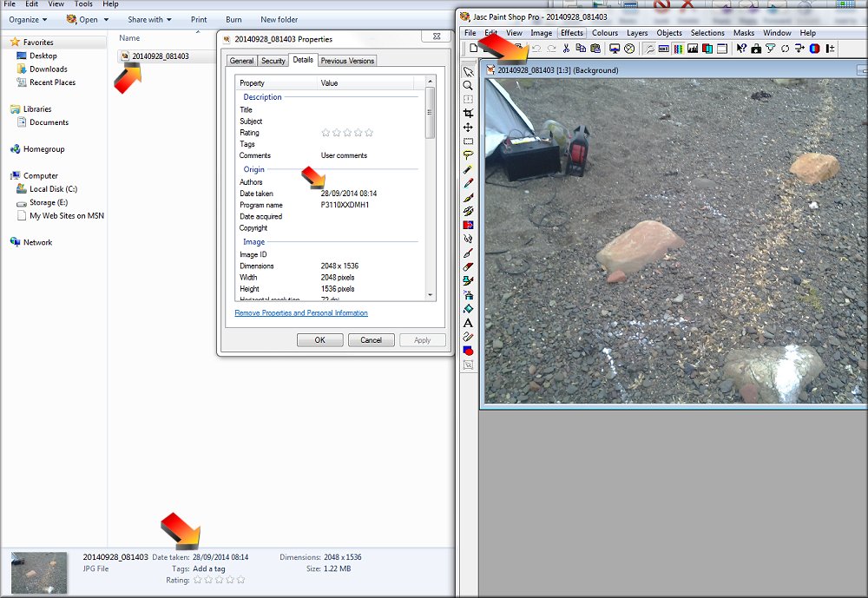Image resolution: width=868 pixels, height=598 pixels.
Task: Select the Preset Shapes tool
Action: coord(468,351)
